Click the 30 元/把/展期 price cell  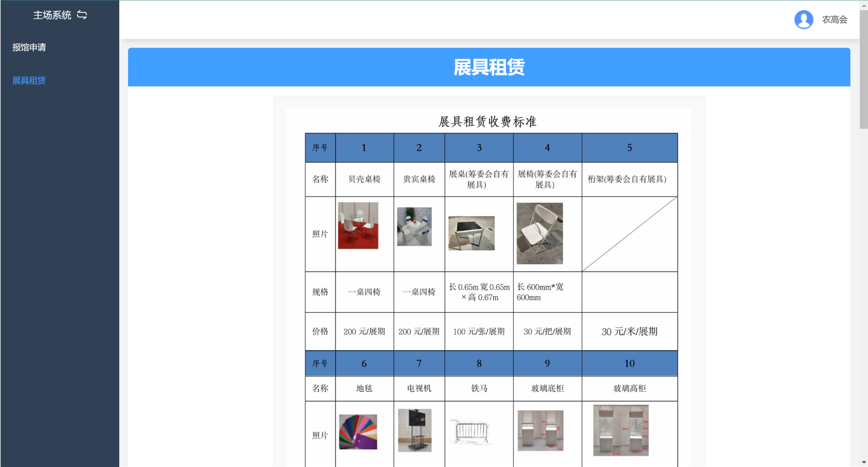click(547, 332)
